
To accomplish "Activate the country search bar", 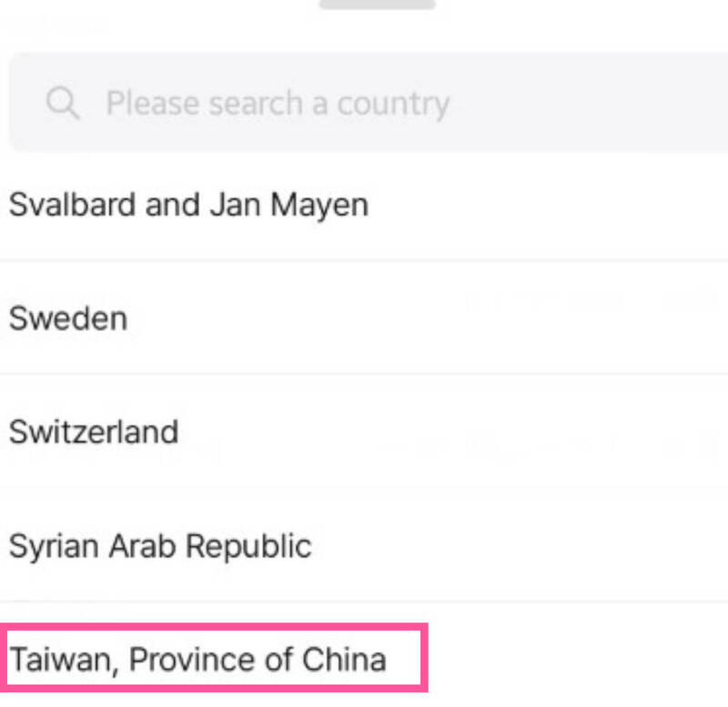I will click(x=369, y=102).
